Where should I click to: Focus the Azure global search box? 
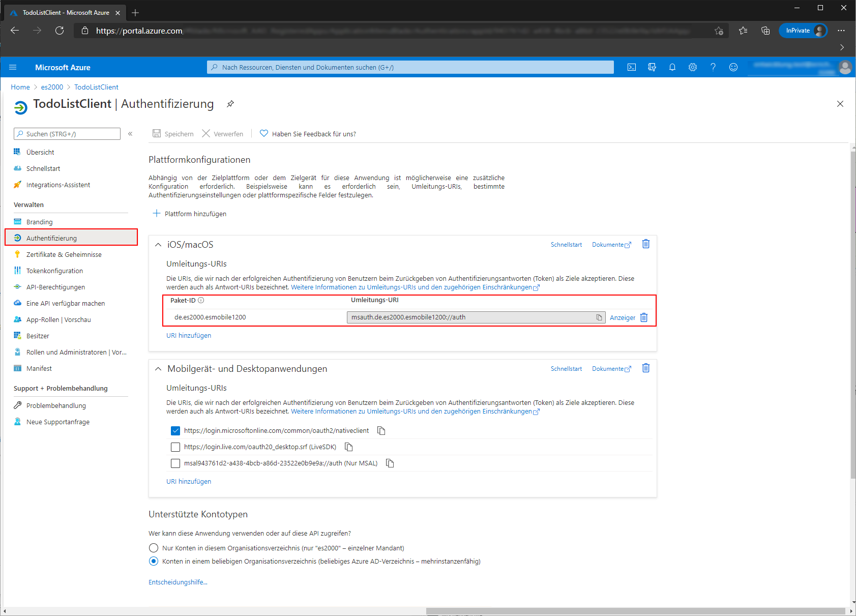[x=410, y=67]
